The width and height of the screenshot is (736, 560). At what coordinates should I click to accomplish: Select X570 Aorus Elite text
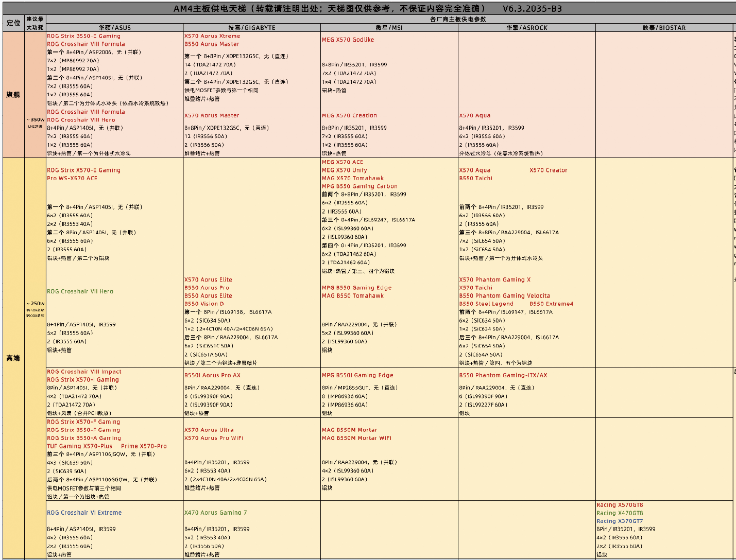(x=208, y=280)
